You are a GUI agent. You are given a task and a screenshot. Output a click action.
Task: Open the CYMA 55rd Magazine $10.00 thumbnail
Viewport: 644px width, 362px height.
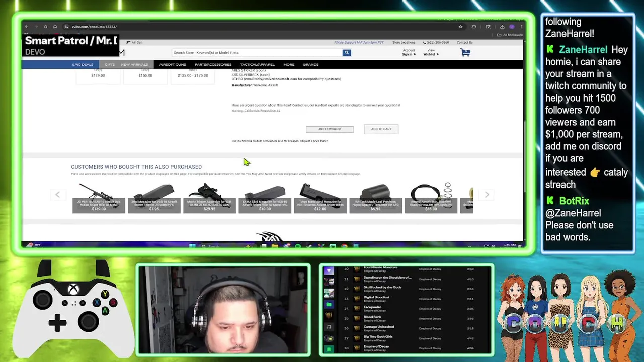265,198
